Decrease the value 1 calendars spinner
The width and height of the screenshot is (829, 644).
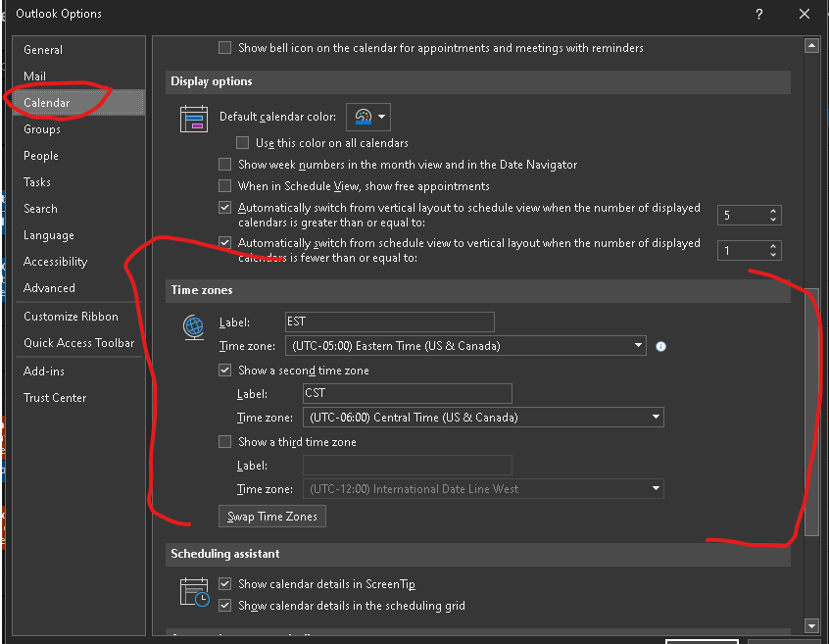(x=773, y=255)
